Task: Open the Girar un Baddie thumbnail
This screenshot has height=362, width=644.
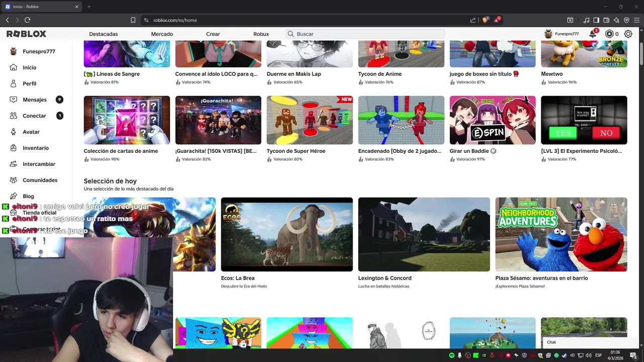Action: [x=493, y=120]
